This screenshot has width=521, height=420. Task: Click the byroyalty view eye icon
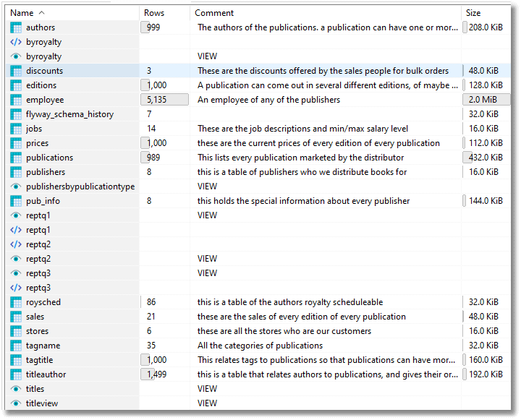coord(16,56)
